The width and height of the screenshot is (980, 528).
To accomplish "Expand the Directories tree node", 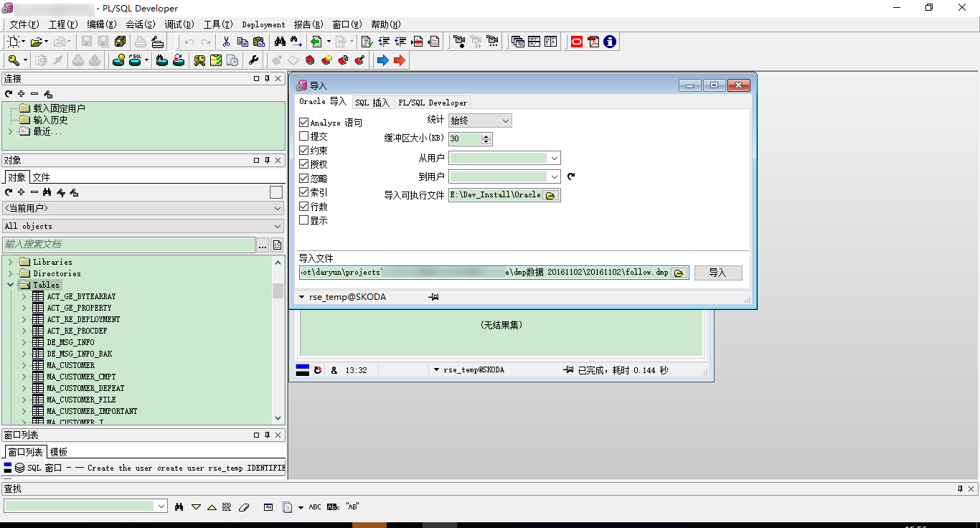I will pos(11,273).
